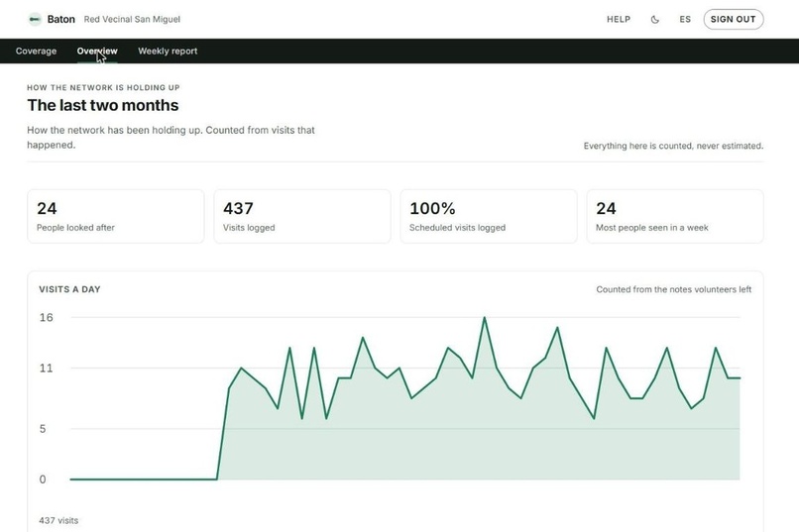The image size is (799, 532).
Task: Switch to the Coverage tab
Action: 36,51
